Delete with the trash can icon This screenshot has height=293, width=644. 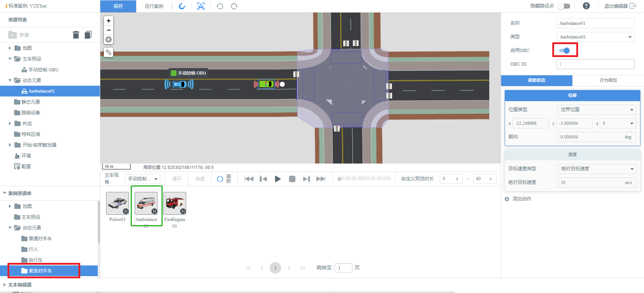[76, 35]
